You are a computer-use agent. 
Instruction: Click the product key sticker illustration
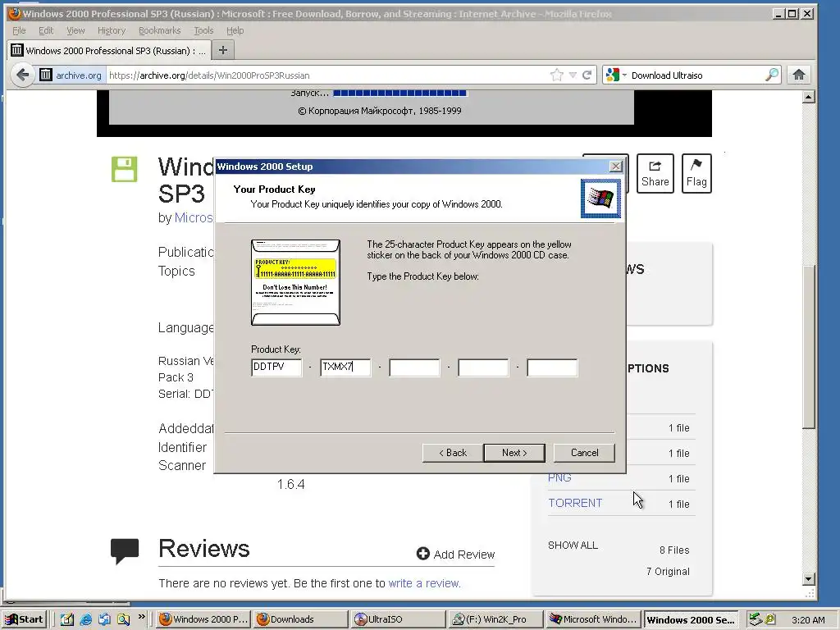click(295, 282)
